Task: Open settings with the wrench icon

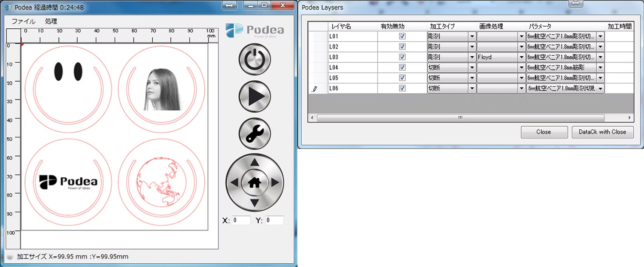Action: click(x=255, y=133)
